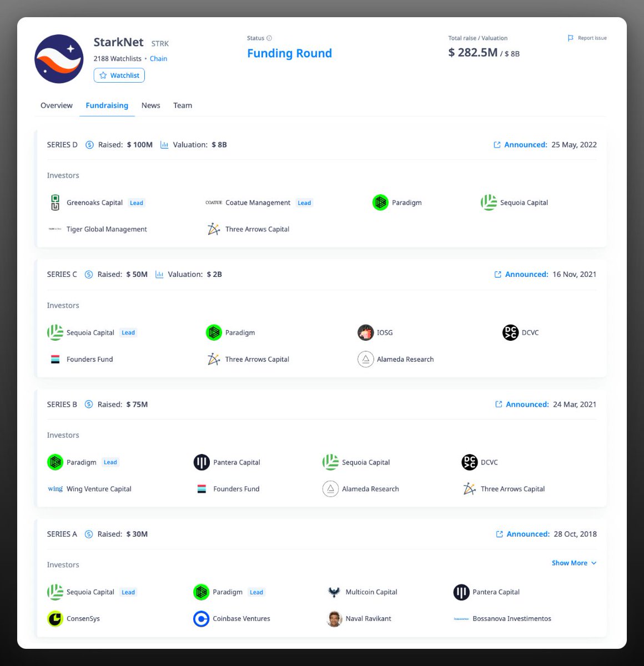
Task: Click Paradigm logo in Series D
Action: pos(380,203)
